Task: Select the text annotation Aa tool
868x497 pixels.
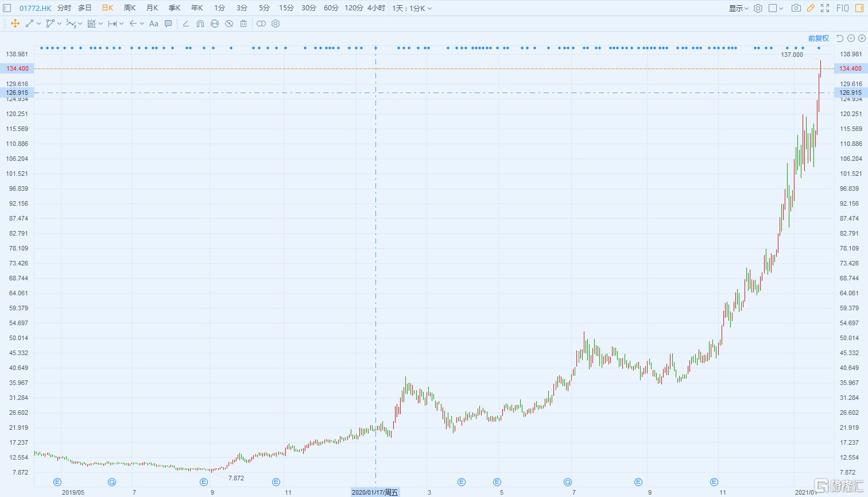Action: pos(153,24)
